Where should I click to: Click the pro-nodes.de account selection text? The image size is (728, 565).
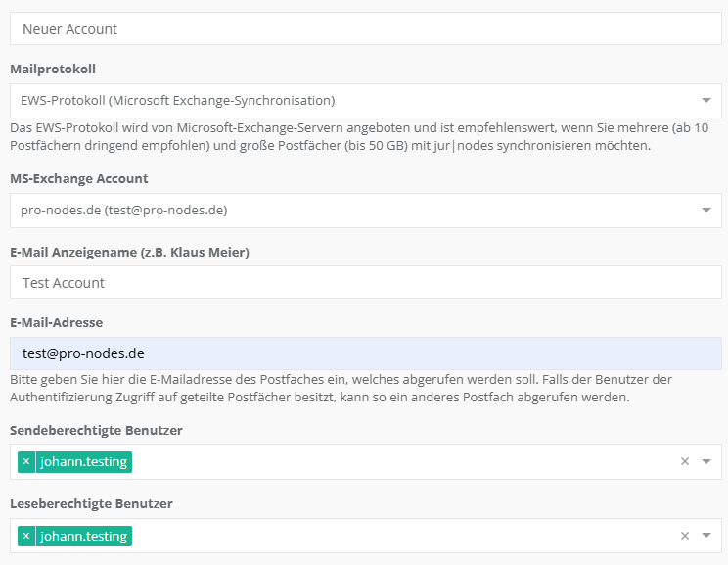(123, 210)
